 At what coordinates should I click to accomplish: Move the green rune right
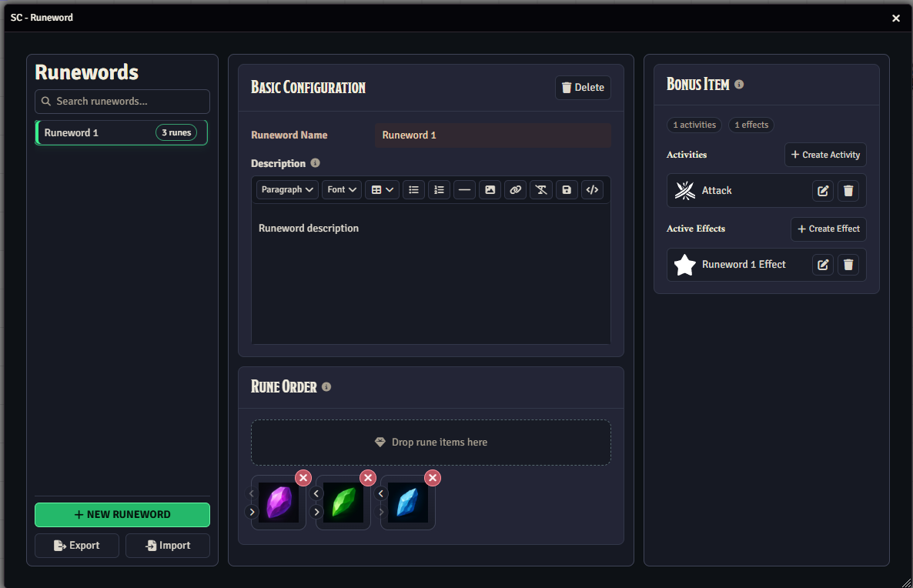(316, 513)
